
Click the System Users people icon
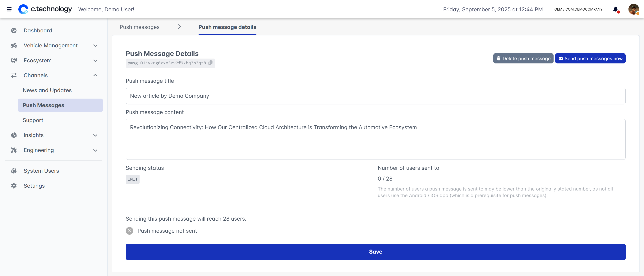click(x=14, y=171)
